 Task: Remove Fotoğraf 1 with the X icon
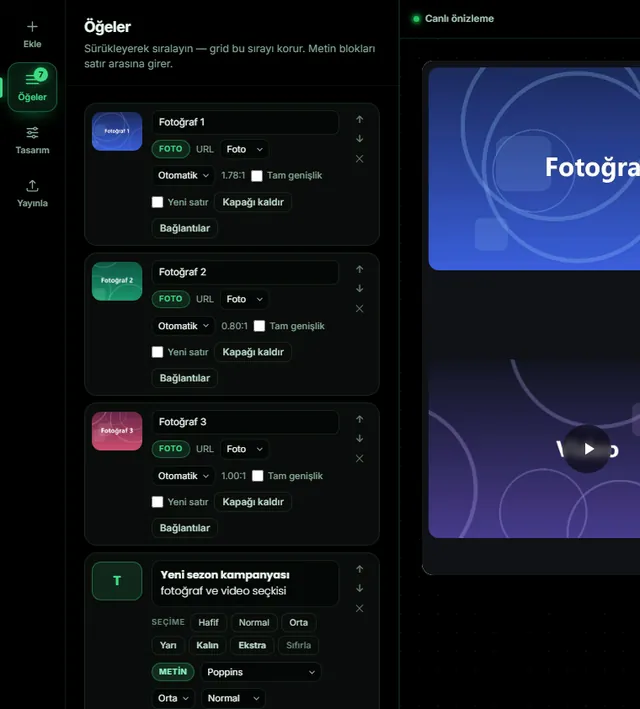click(360, 159)
